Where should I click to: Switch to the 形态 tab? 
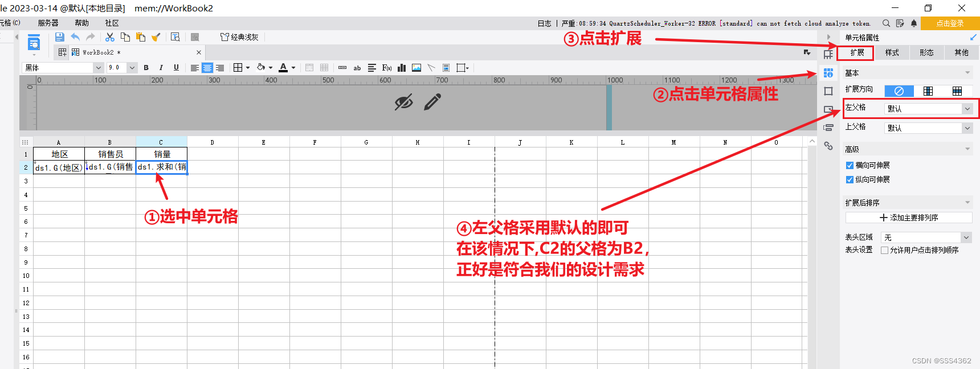(927, 52)
